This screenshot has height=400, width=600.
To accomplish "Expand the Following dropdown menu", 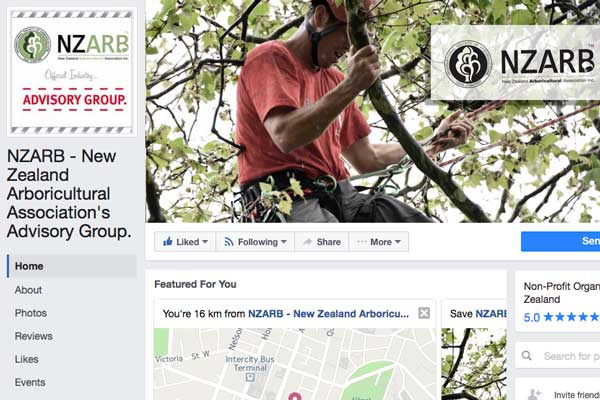I will click(284, 242).
